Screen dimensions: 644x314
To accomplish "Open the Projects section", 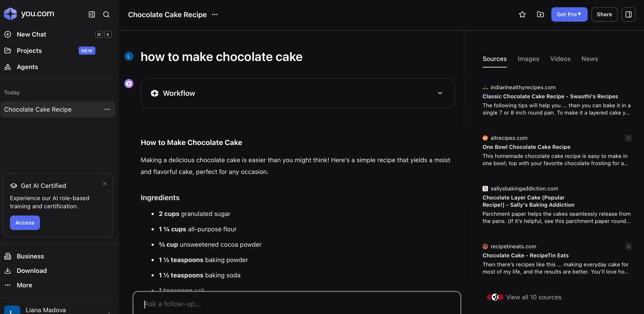I will [29, 51].
